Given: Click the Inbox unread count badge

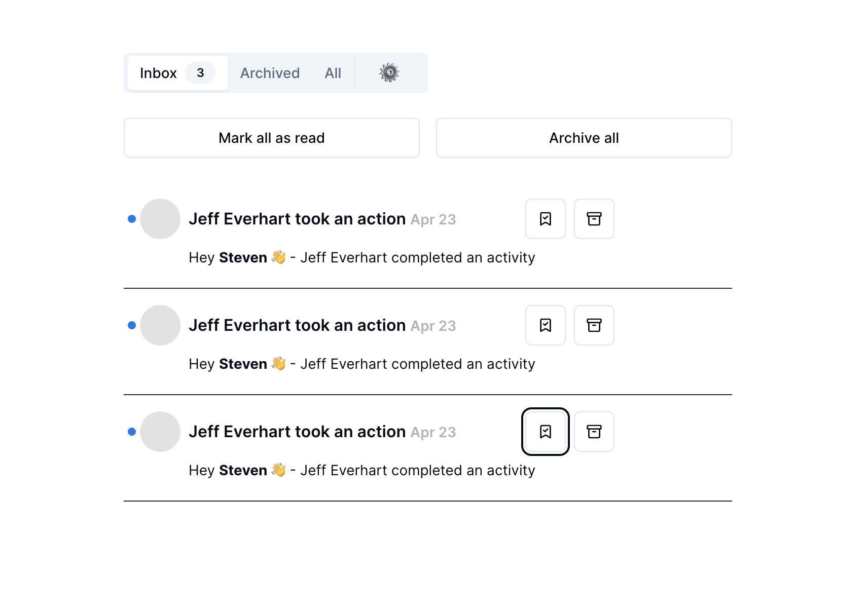Looking at the screenshot, I should [x=200, y=73].
